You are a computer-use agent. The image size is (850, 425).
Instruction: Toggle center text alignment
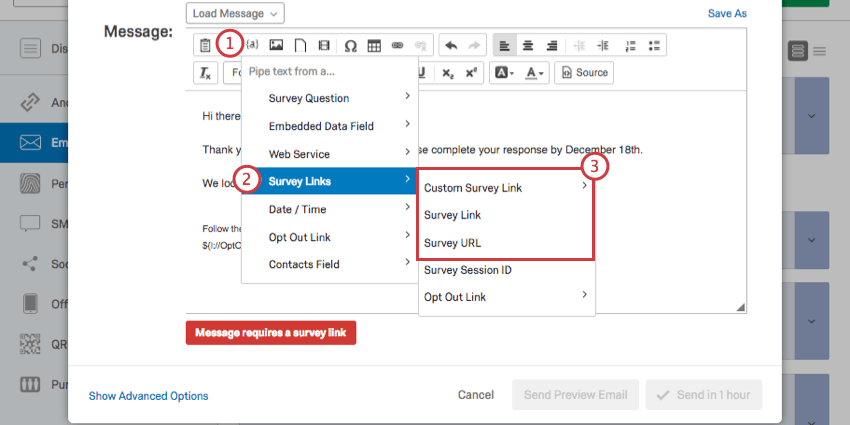527,46
